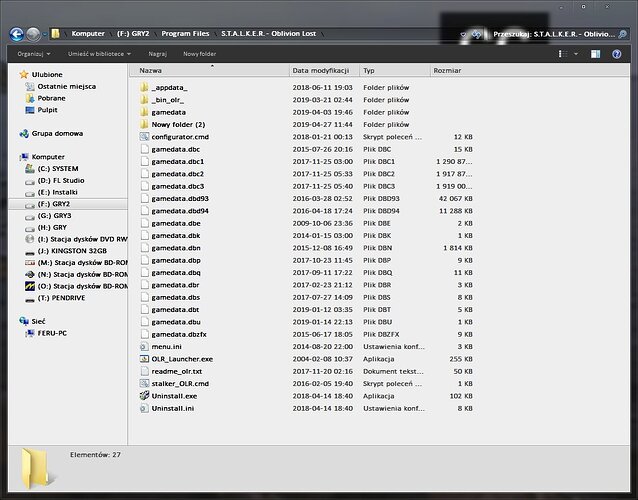Viewport: 638px width, 500px height.
Task: Select the Nowy folder (2) icon
Action: point(144,124)
